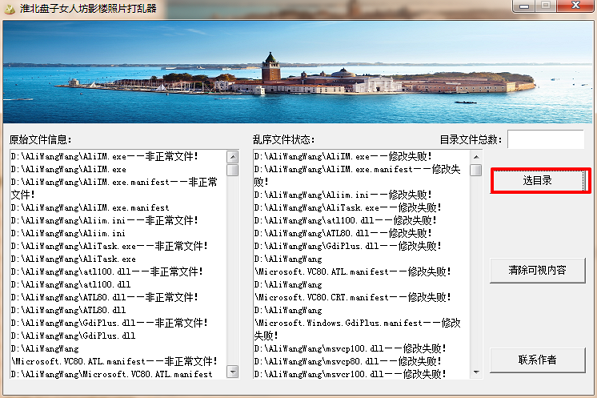The width and height of the screenshot is (597, 398).
Task: Click down arrow of 乱序文件状态 scrollbar
Action: [x=476, y=372]
